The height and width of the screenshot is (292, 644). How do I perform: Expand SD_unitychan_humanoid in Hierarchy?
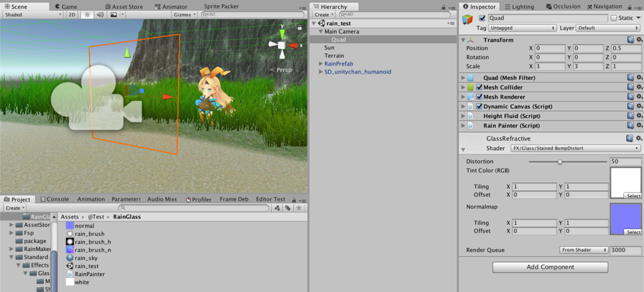(321, 72)
